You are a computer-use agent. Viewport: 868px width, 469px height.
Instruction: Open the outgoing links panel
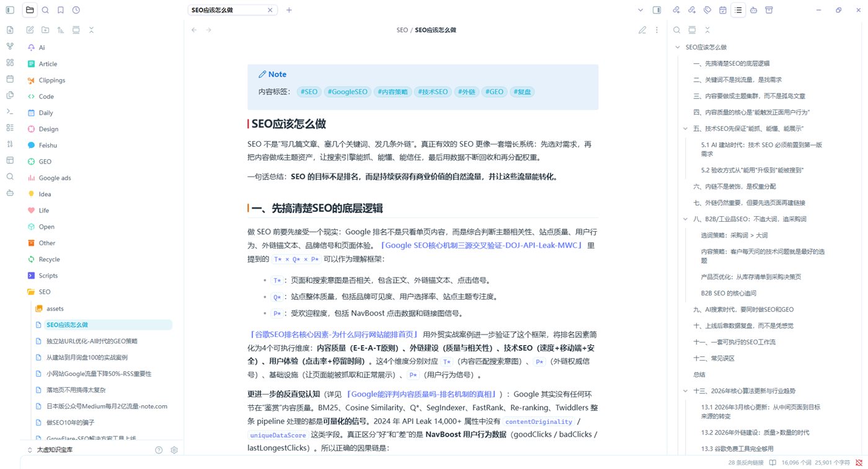692,10
